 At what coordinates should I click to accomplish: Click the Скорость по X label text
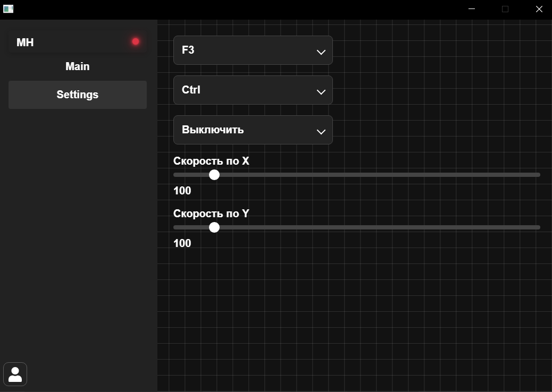tap(211, 161)
